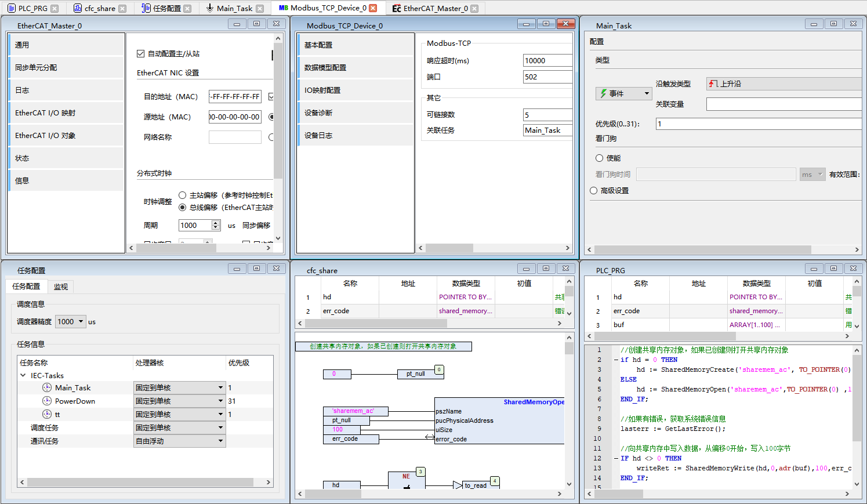Select 高级设置 radio in Main_Task
Image resolution: width=867 pixels, height=504 pixels.
594,190
